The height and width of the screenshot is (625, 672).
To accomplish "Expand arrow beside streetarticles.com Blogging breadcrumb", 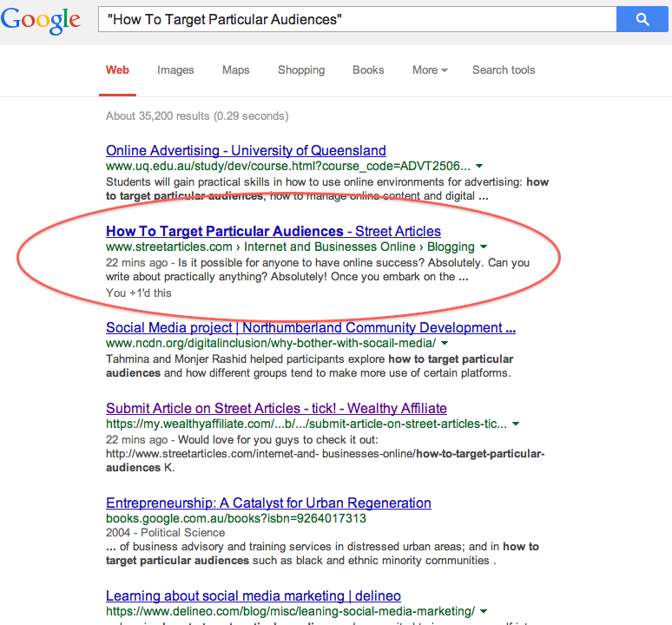I will click(484, 247).
